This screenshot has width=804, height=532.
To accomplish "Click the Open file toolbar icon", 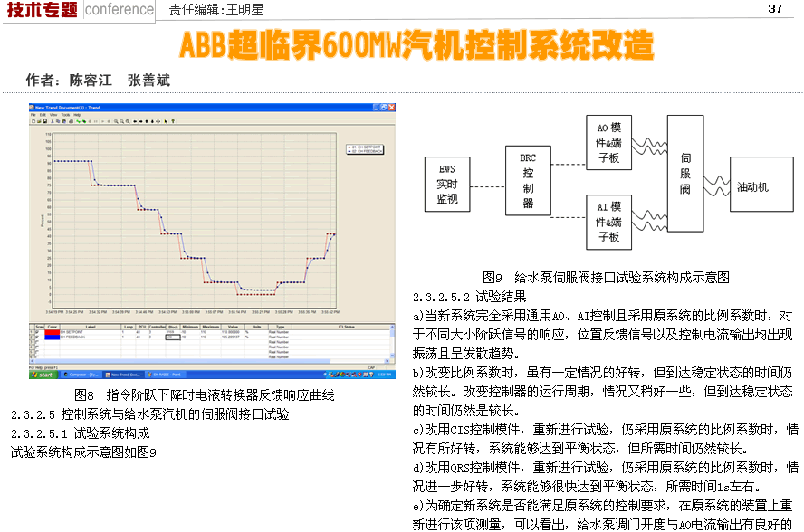I will (x=40, y=121).
